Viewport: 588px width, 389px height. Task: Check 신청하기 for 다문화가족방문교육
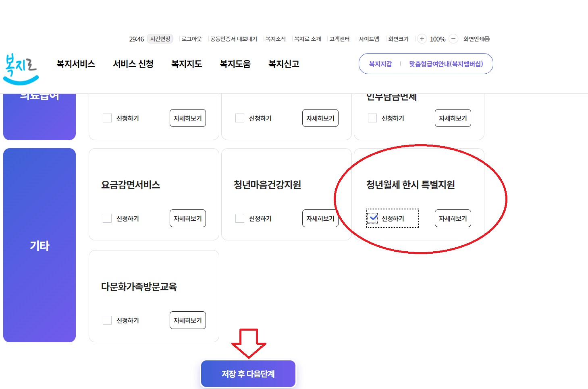point(107,320)
